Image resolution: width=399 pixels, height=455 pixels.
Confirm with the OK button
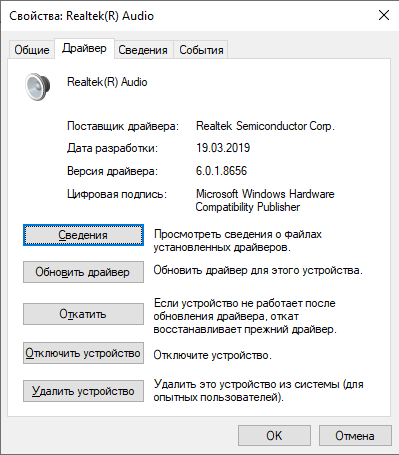tap(274, 435)
